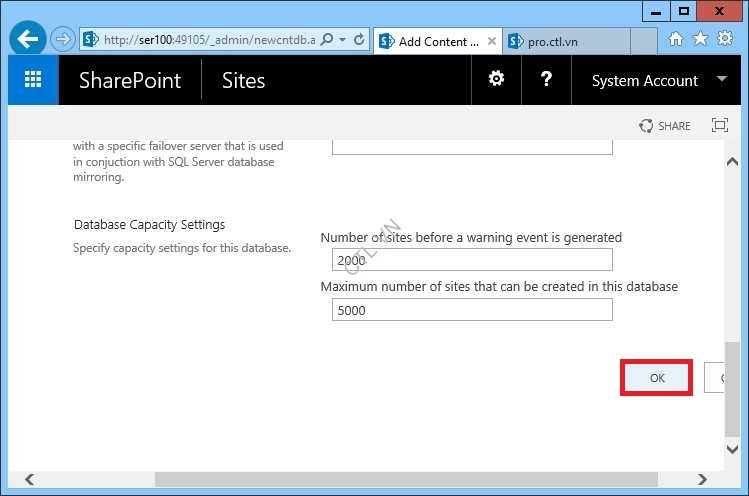
Task: Click the maximum sites field showing 5000
Action: tap(472, 310)
